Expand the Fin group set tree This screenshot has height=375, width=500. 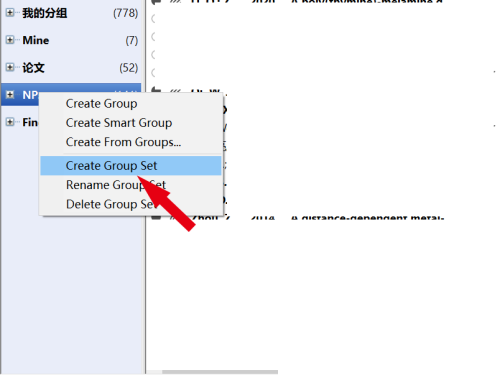(10, 122)
